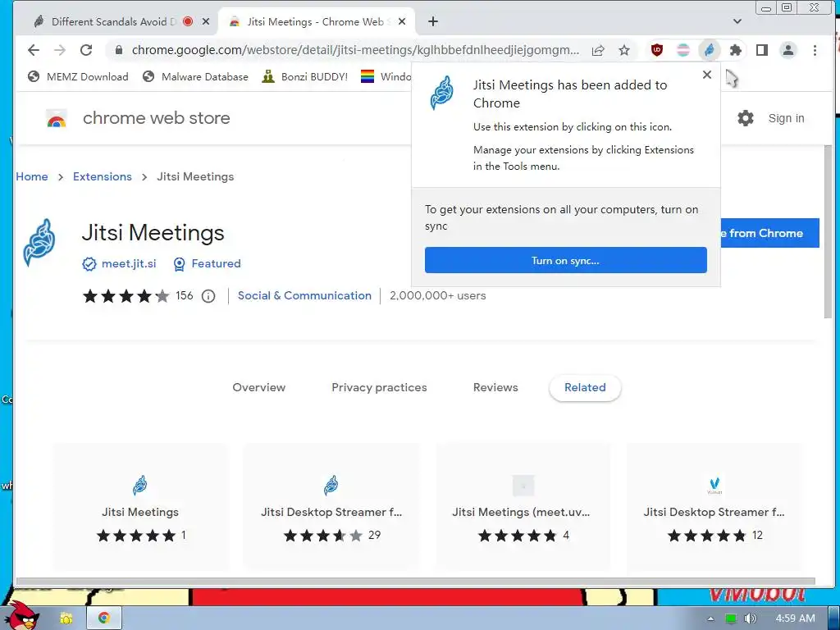Screen dimensions: 840x630
Task: Click the horizontal scrollbar at window bottom
Action: [416, 582]
